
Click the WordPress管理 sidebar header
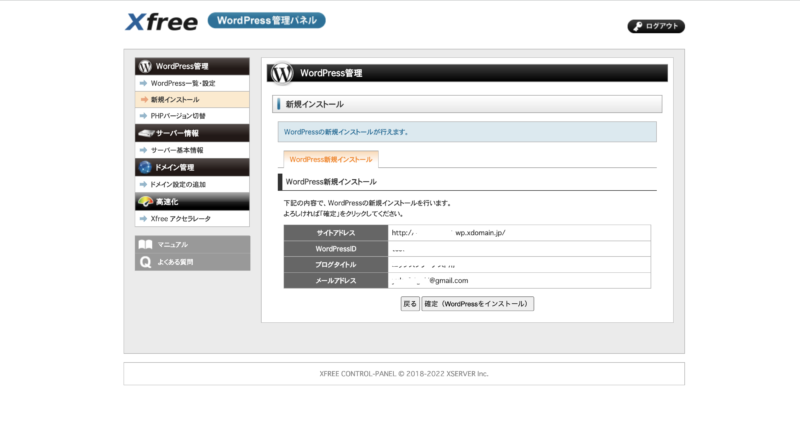click(x=192, y=66)
